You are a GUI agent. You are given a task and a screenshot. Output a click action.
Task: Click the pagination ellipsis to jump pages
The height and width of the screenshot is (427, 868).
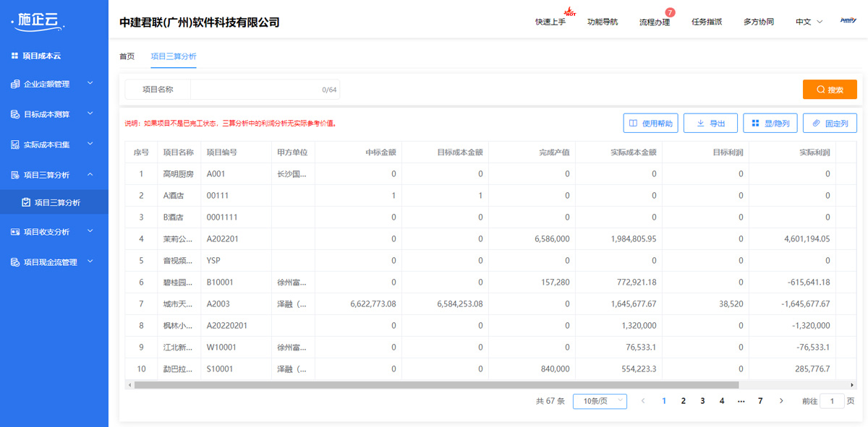pos(741,401)
